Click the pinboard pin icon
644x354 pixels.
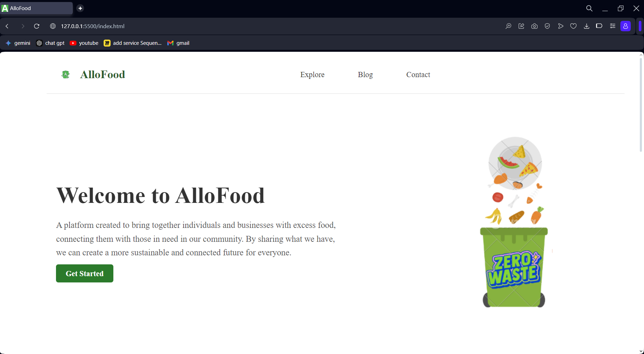click(x=521, y=26)
